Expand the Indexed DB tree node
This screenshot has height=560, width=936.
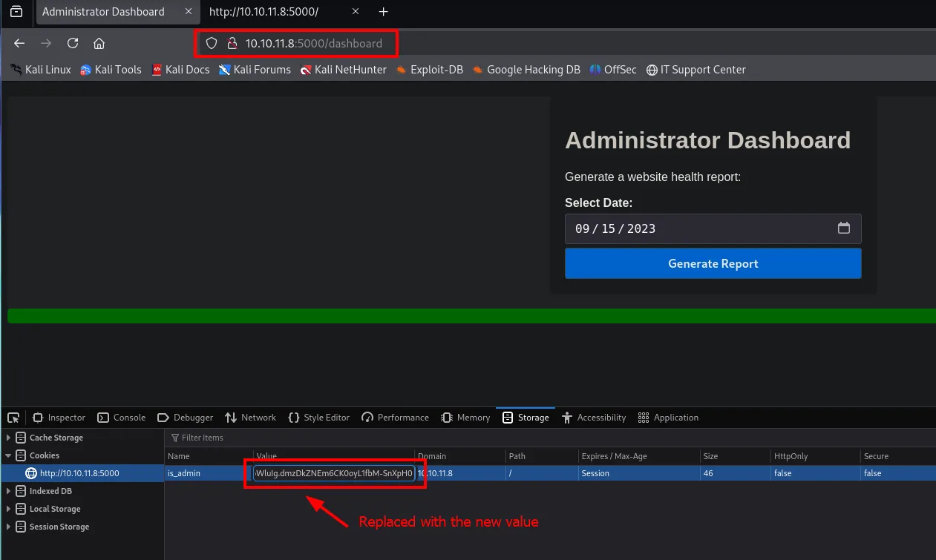(x=9, y=491)
